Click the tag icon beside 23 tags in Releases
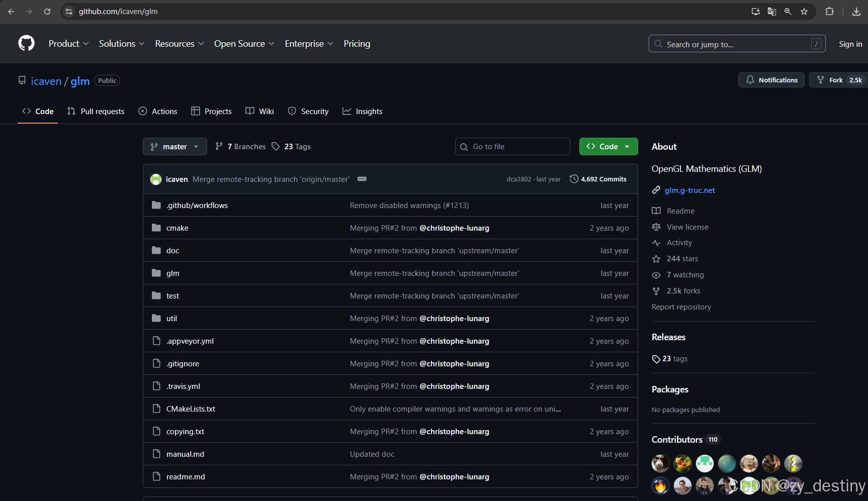This screenshot has width=868, height=501. click(656, 359)
